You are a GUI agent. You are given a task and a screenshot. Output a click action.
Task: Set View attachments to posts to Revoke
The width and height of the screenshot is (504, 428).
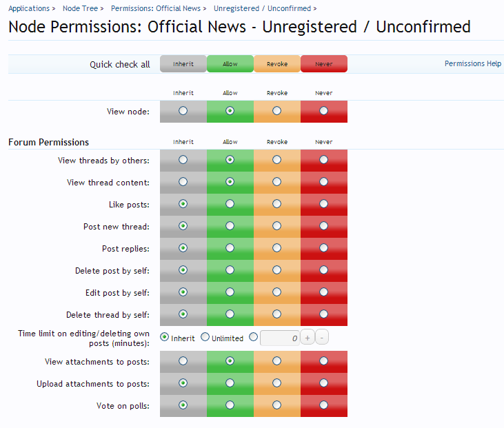[x=276, y=361]
